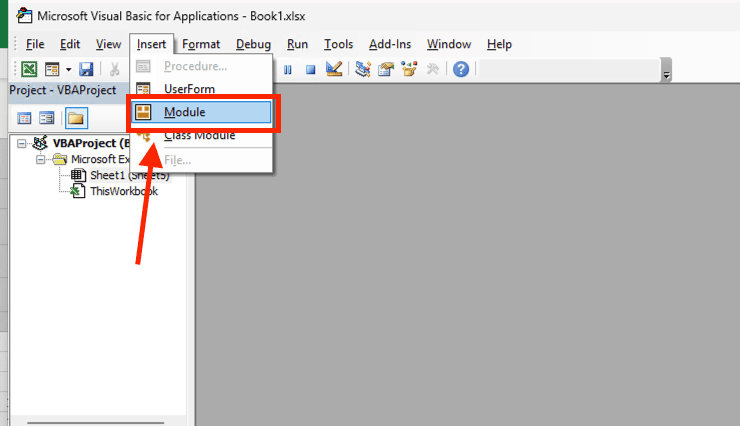Open the Run menu
This screenshot has width=740, height=426.
pyautogui.click(x=297, y=44)
